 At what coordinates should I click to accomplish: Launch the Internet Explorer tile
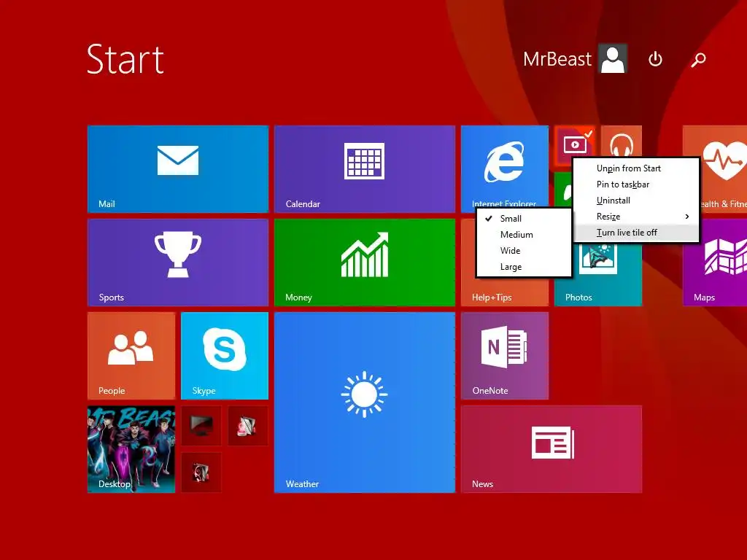(x=505, y=167)
